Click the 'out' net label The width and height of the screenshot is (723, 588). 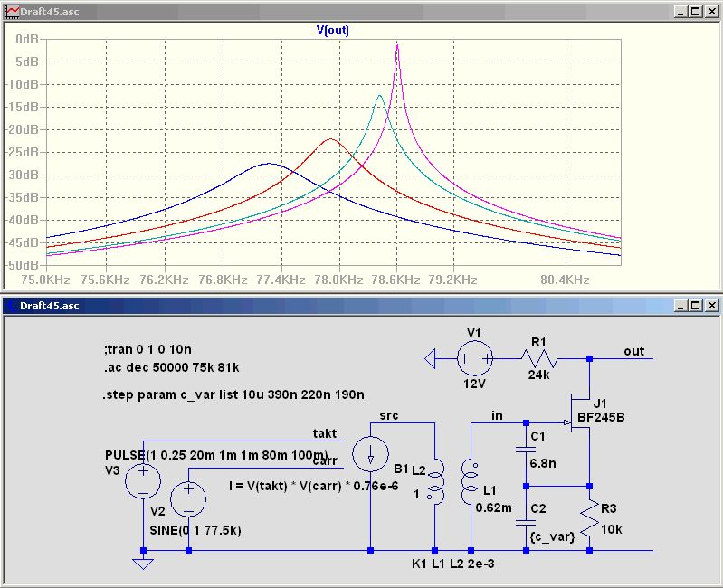(633, 351)
